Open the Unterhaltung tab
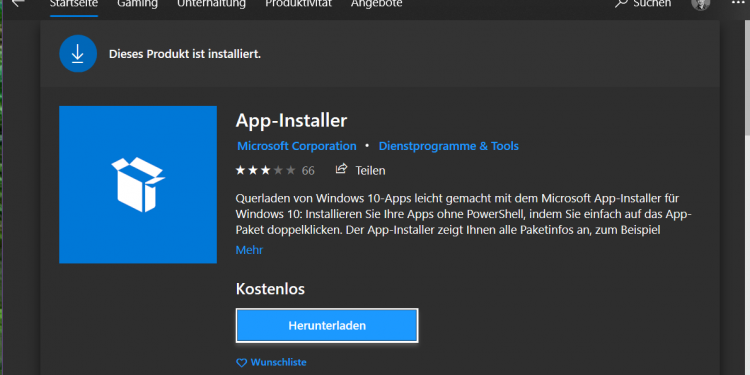The image size is (750, 375). (211, 4)
